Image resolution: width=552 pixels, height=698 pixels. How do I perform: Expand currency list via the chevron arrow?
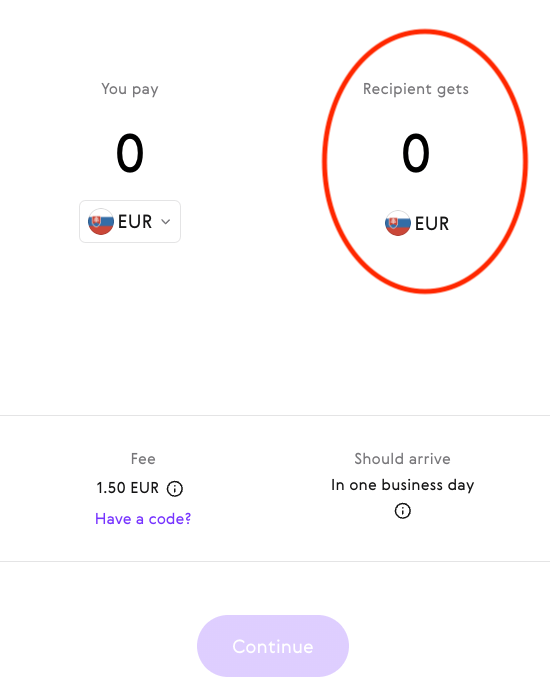tap(166, 222)
